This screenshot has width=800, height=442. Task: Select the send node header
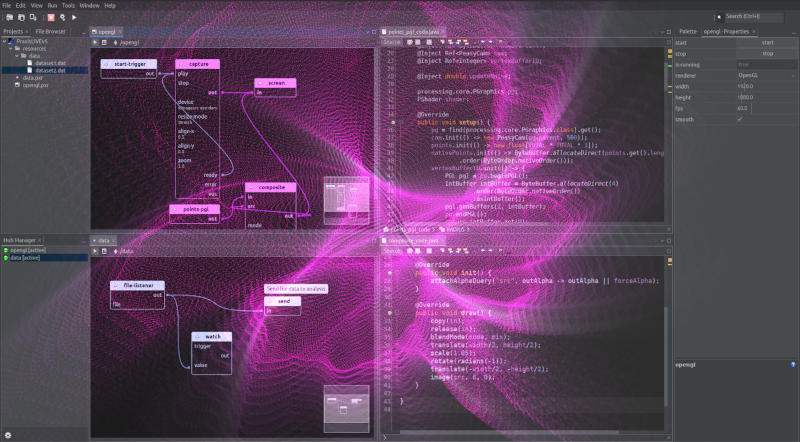[x=283, y=301]
